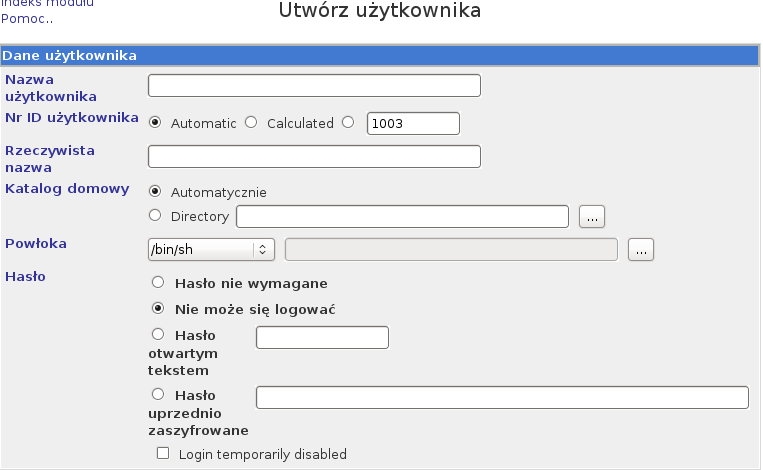This screenshot has height=470, width=763.
Task: Click the Utwórz użytkownika page title
Action: [380, 10]
